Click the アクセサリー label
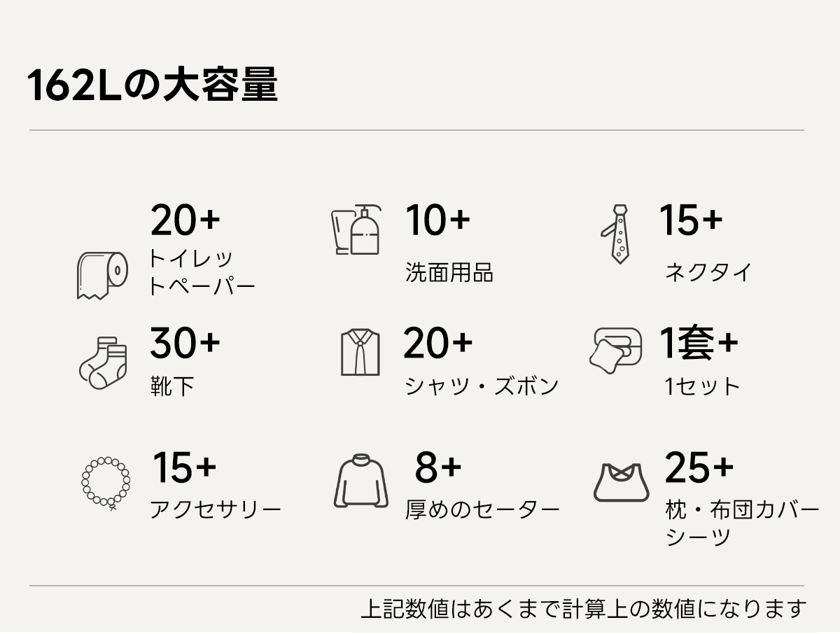The height and width of the screenshot is (634, 840). (216, 509)
